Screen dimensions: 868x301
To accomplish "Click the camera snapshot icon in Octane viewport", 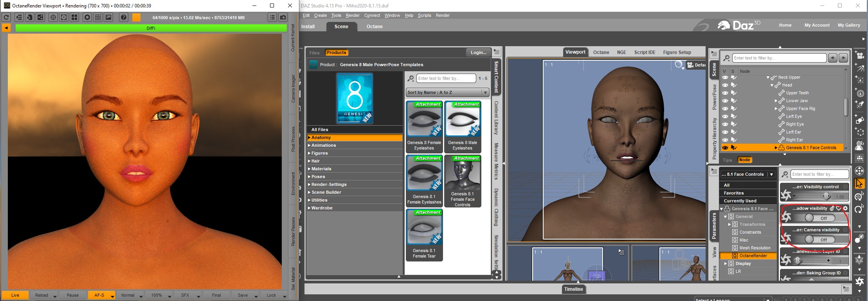I will (x=283, y=17).
